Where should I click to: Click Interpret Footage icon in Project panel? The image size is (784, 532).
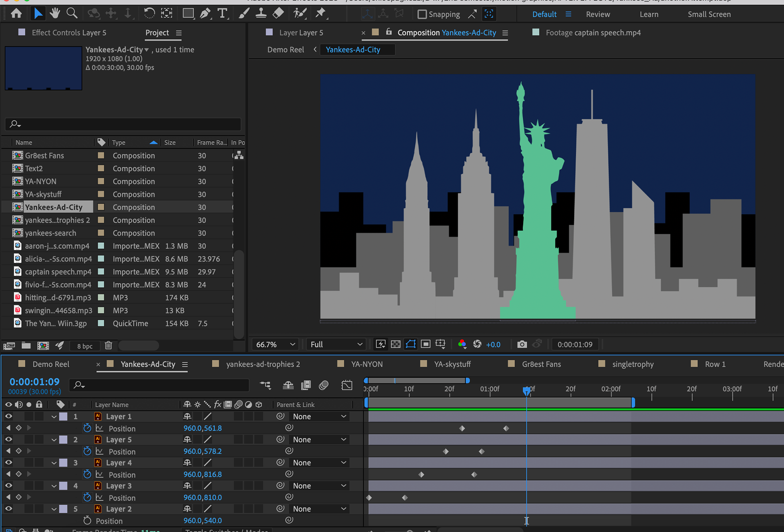[x=9, y=346]
